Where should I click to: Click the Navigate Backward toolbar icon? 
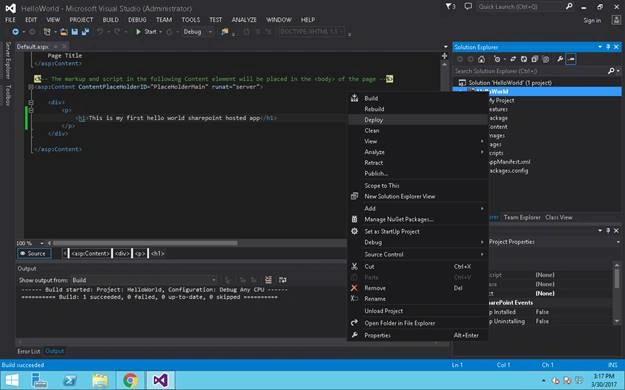click(x=16, y=32)
